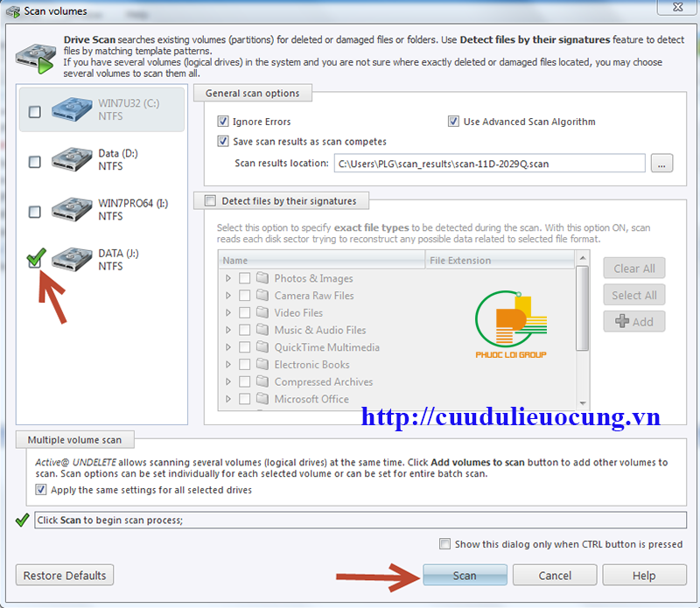Viewport: 700px width, 608px height.
Task: Click the WIN7PRO64 (I:) drive icon
Action: point(72,211)
